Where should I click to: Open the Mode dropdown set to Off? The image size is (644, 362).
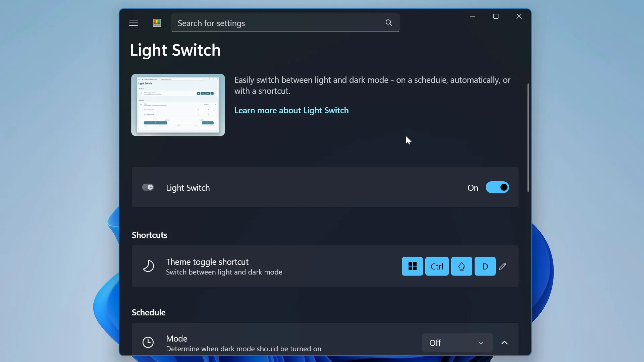457,343
